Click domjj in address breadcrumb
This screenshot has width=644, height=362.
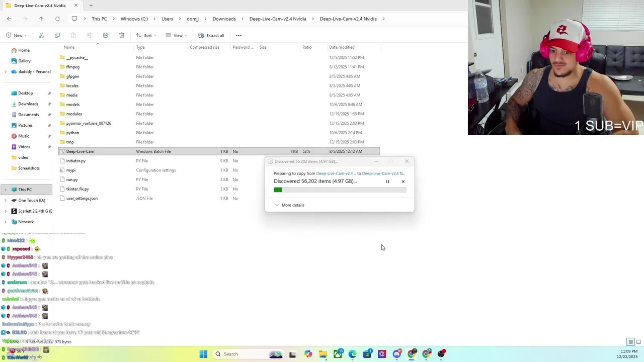tap(193, 19)
